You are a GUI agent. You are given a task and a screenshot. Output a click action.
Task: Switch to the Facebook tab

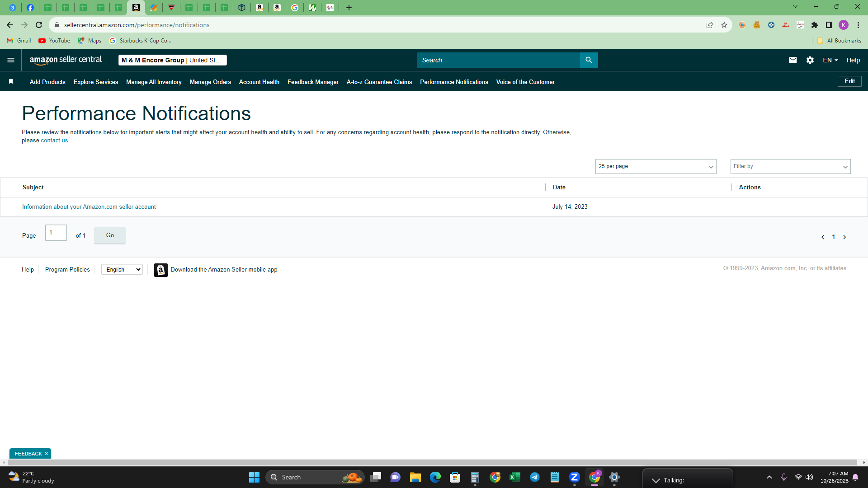tap(30, 8)
